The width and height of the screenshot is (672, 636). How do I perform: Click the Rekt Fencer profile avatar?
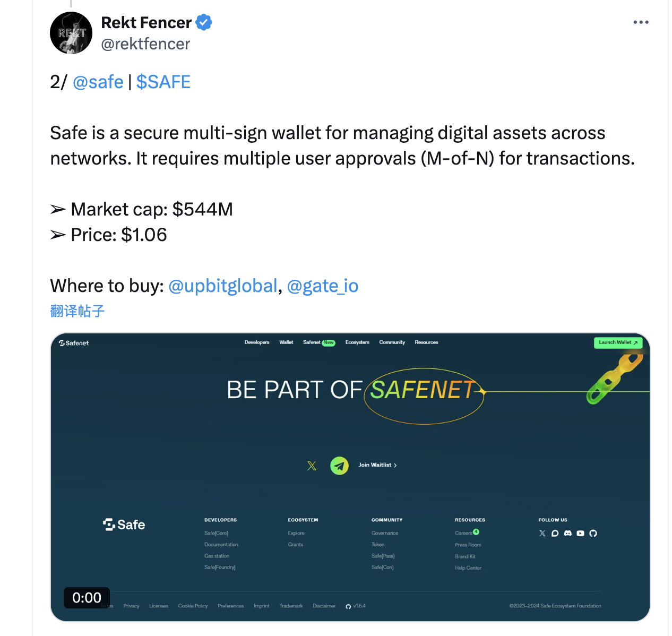[x=71, y=33]
